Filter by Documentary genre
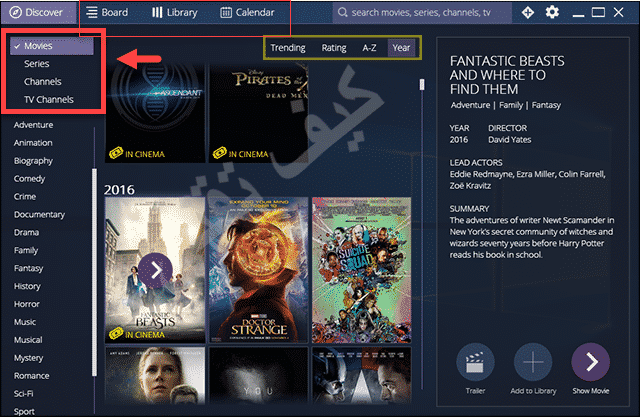The width and height of the screenshot is (640, 417). (x=39, y=215)
